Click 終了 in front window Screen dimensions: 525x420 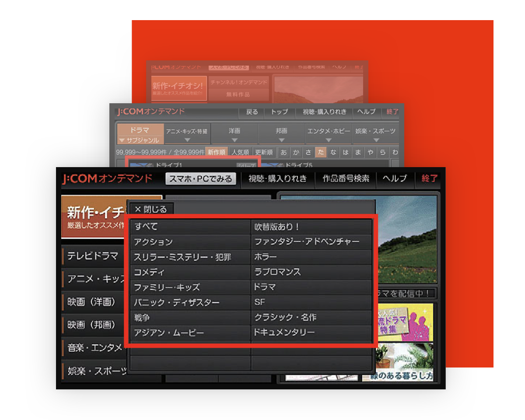[x=429, y=178]
